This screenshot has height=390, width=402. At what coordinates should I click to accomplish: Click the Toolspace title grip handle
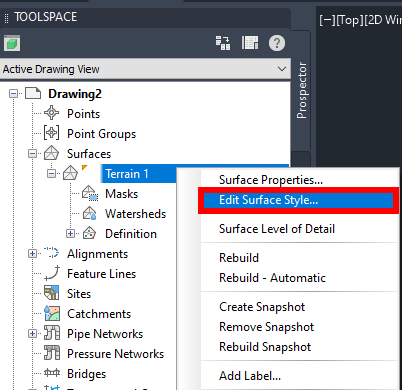coord(6,17)
